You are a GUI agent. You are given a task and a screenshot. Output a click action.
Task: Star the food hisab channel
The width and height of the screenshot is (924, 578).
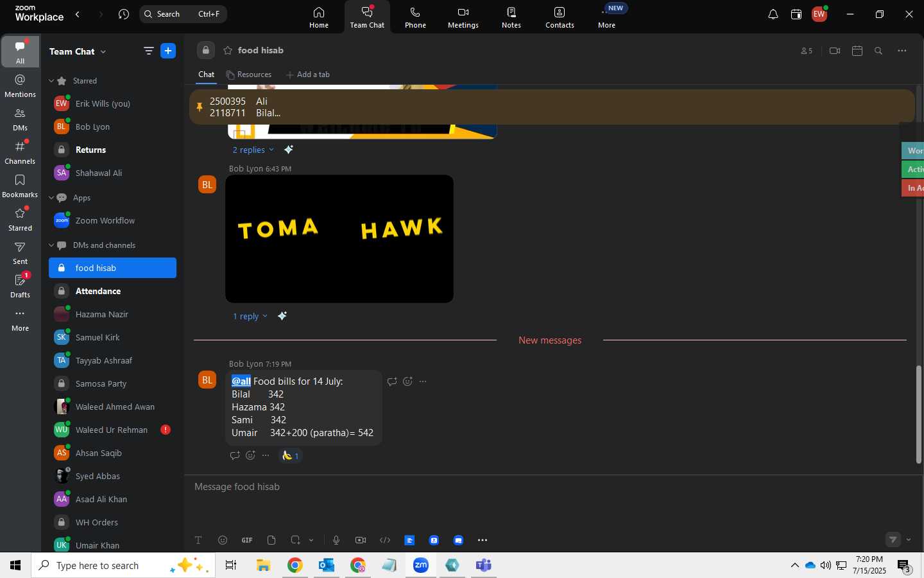[x=227, y=51]
